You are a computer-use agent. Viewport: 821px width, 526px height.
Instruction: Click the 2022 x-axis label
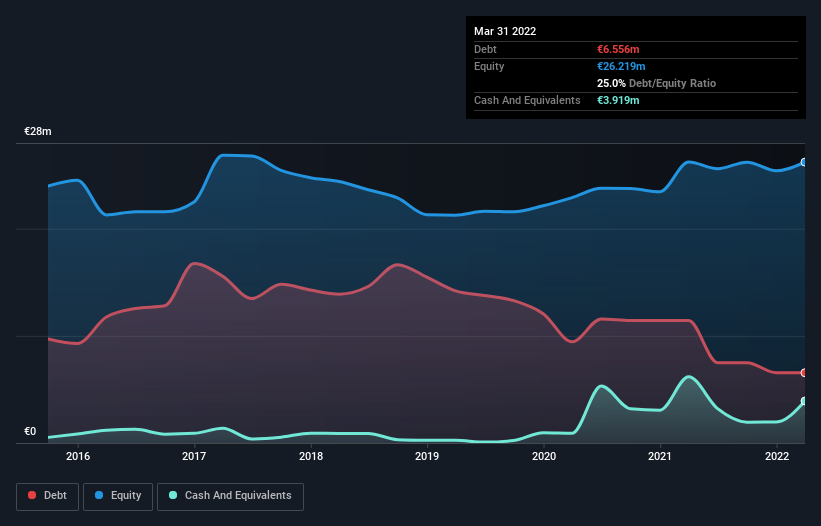(x=777, y=456)
